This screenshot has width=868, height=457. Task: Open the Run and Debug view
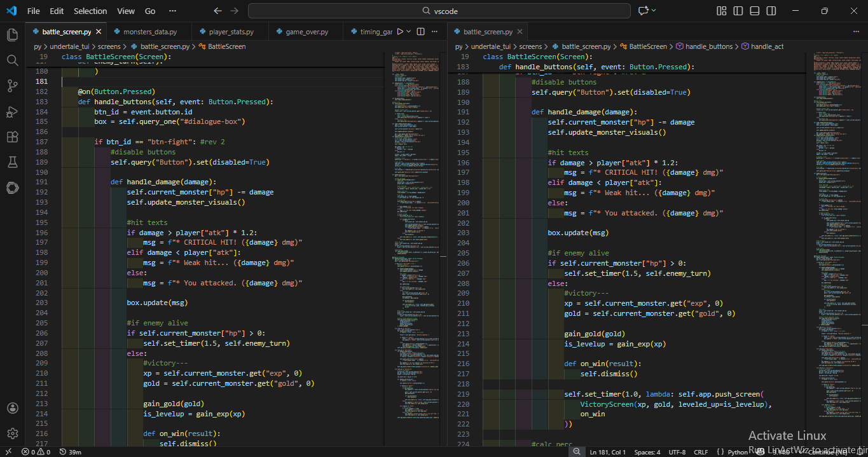pyautogui.click(x=12, y=111)
